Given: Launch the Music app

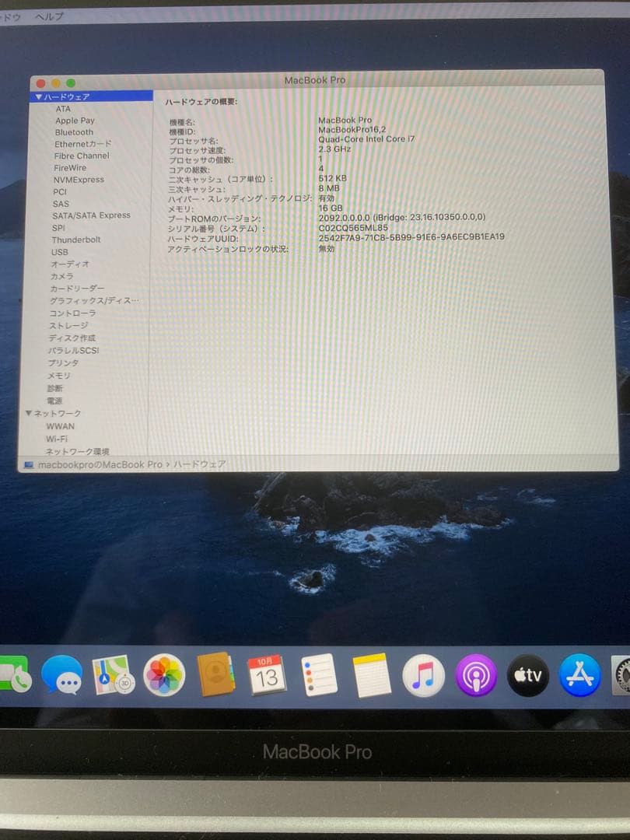Looking at the screenshot, I should click(422, 675).
